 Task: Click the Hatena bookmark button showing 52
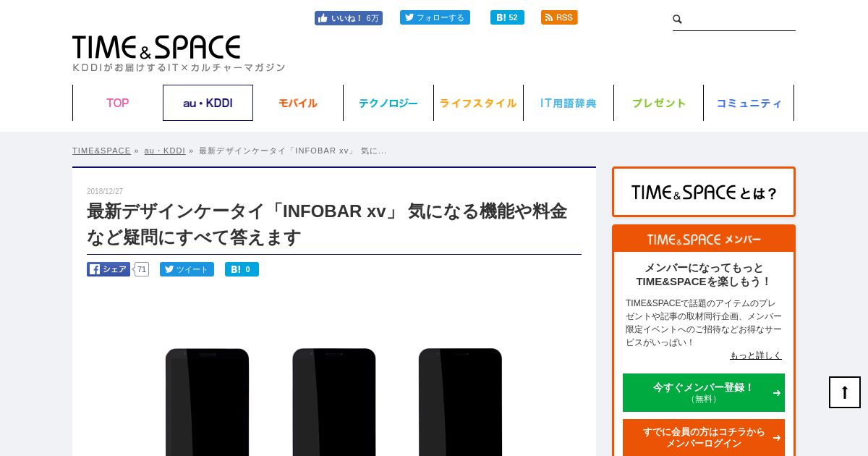pyautogui.click(x=507, y=17)
